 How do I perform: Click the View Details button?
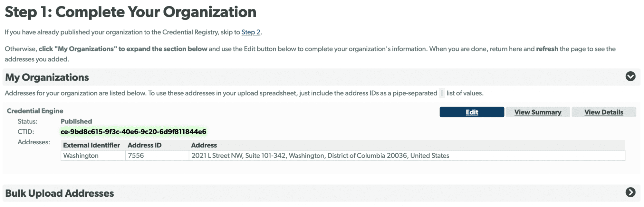click(604, 112)
